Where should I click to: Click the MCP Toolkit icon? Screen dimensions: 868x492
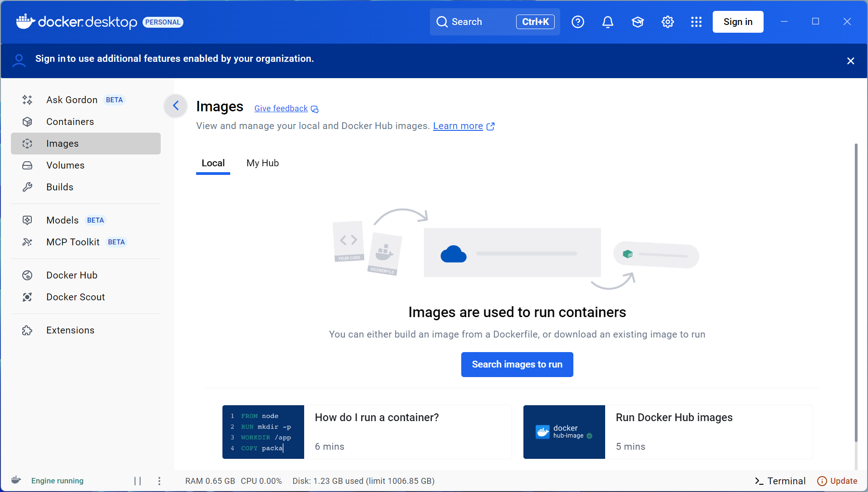tap(27, 242)
